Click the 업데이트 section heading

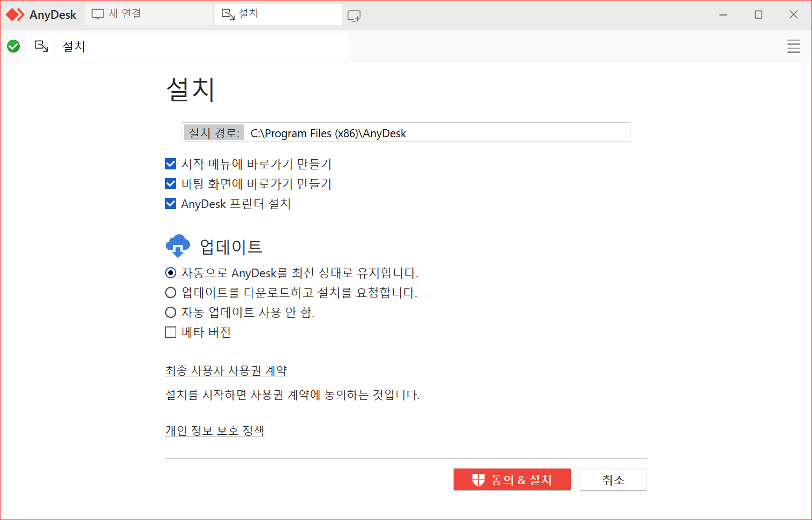(x=231, y=247)
